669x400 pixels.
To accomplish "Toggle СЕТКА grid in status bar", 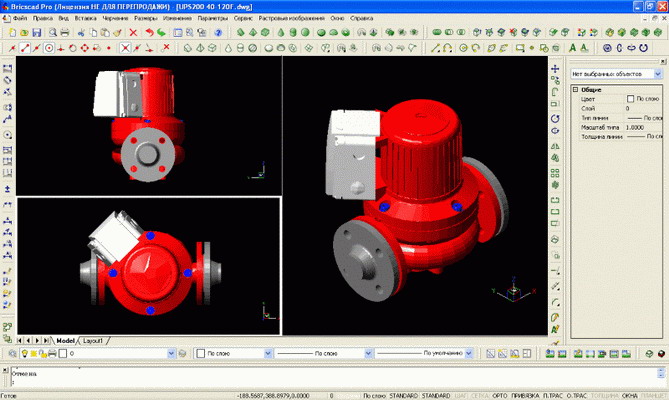I will tap(480, 396).
